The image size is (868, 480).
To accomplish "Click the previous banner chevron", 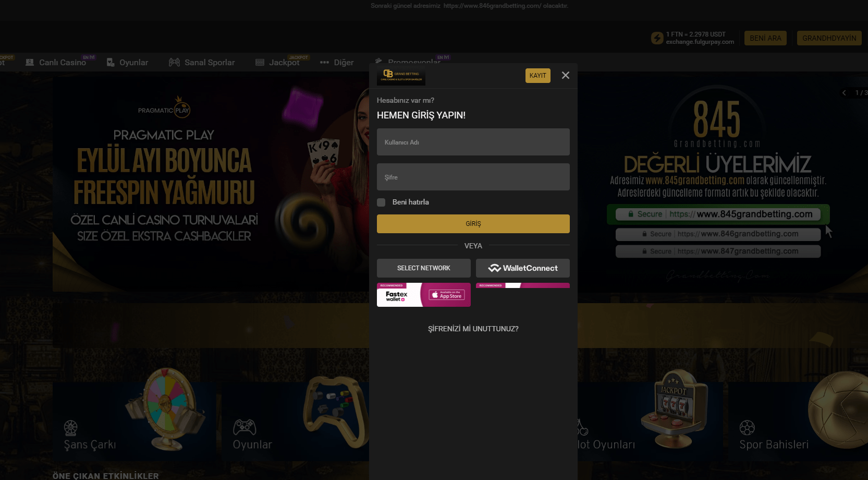I will click(844, 93).
